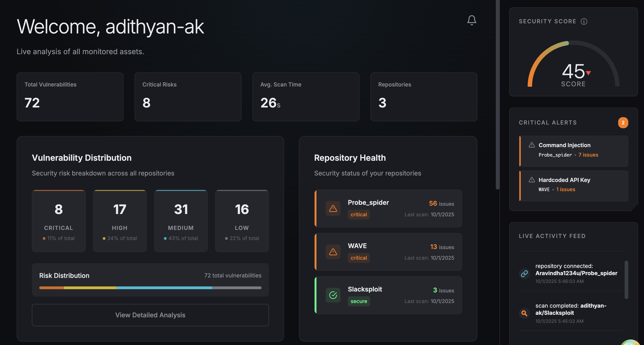Click the Slacksploit secure checkmark icon
Viewport: 644px width, 345px height.
point(333,295)
